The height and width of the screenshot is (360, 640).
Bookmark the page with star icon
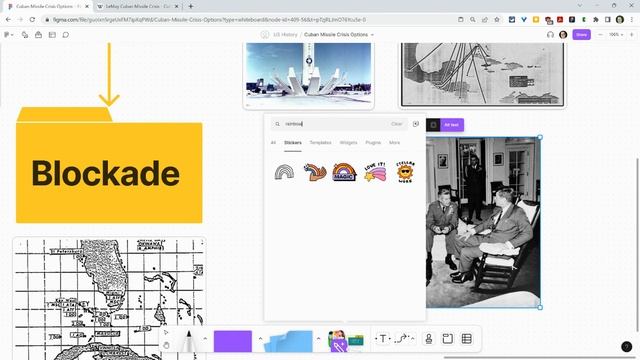pos(497,19)
